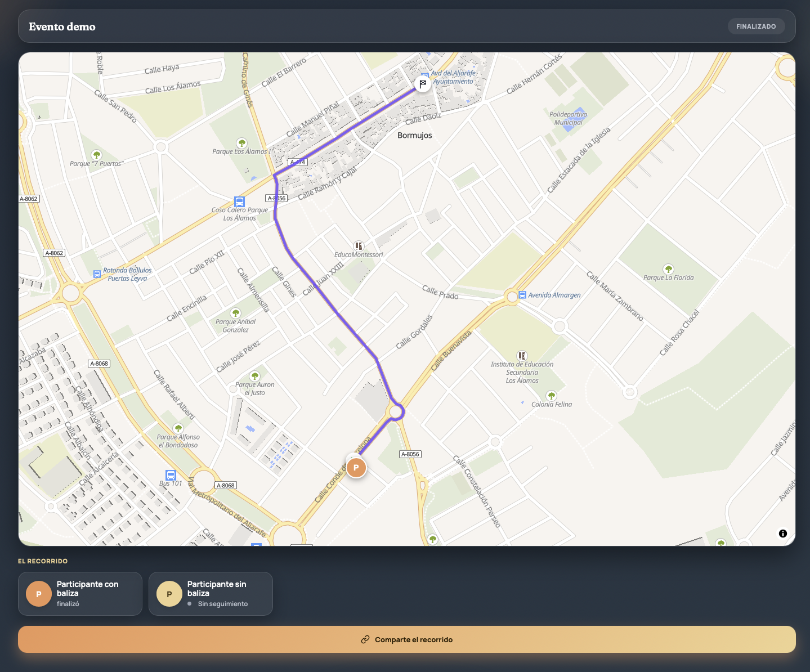Click the FINALIZADO status badge
Viewport: 810px width, 672px height.
756,26
